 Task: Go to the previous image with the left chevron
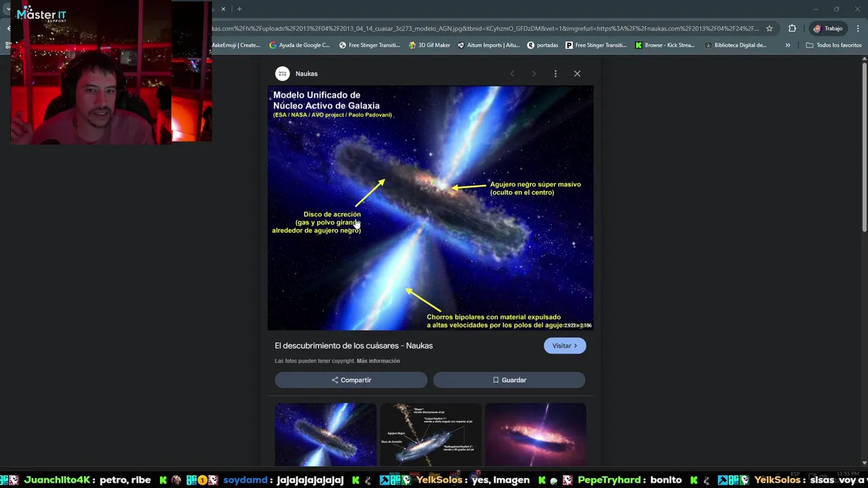pyautogui.click(x=512, y=73)
